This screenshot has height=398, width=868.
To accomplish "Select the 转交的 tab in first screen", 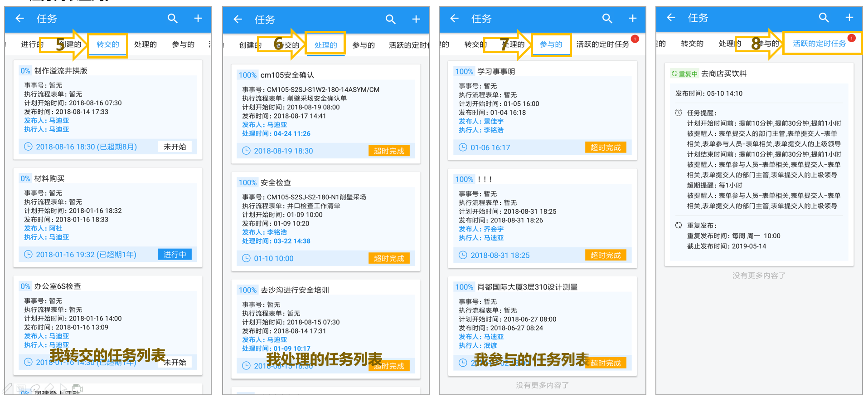I will pyautogui.click(x=108, y=44).
